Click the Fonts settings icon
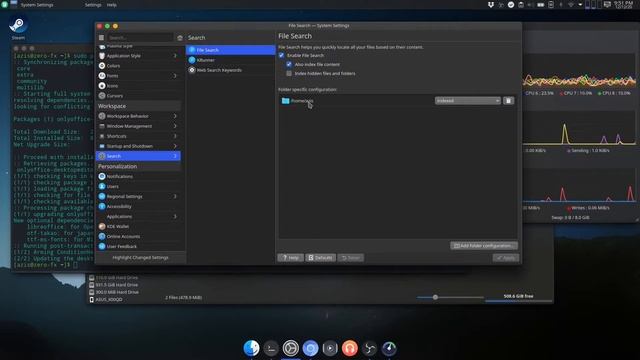 coord(102,76)
